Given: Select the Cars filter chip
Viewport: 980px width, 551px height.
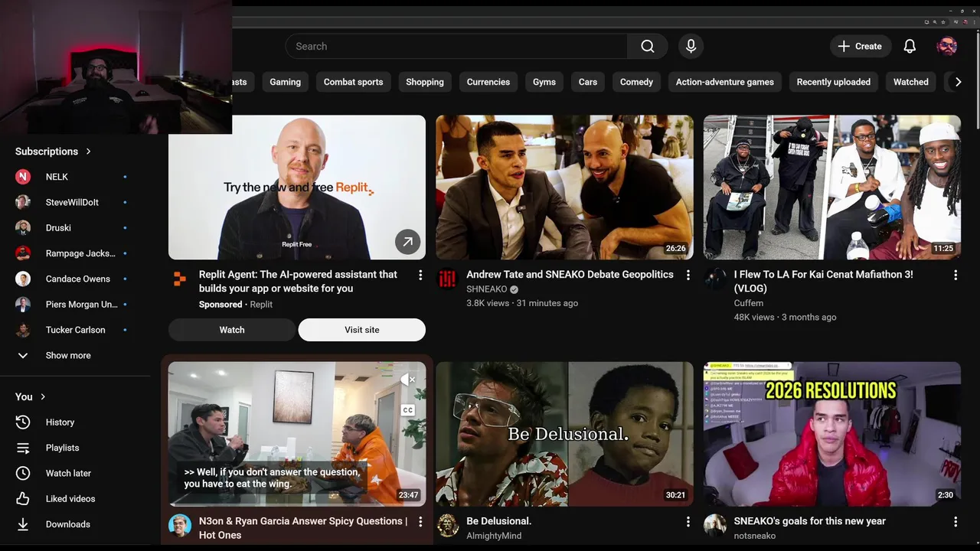Looking at the screenshot, I should 588,82.
